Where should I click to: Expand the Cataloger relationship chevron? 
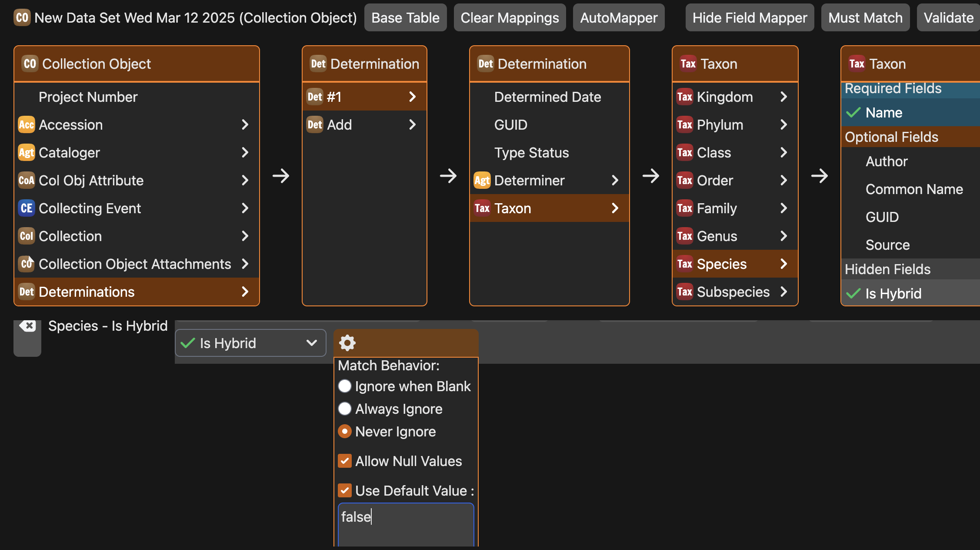(x=245, y=152)
